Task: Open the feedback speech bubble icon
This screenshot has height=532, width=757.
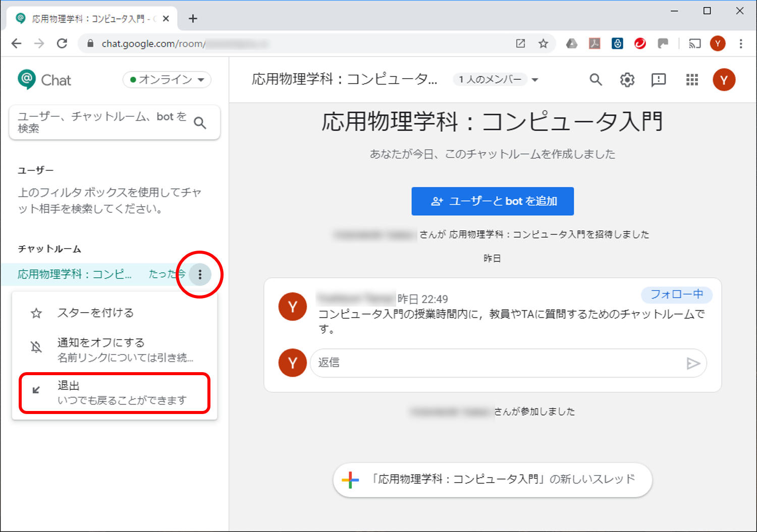Action: pyautogui.click(x=659, y=80)
